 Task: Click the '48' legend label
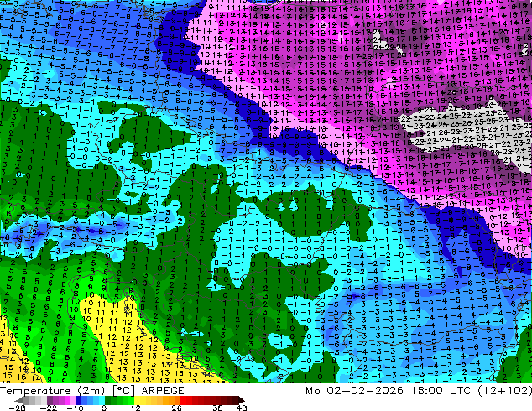click(x=242, y=408)
